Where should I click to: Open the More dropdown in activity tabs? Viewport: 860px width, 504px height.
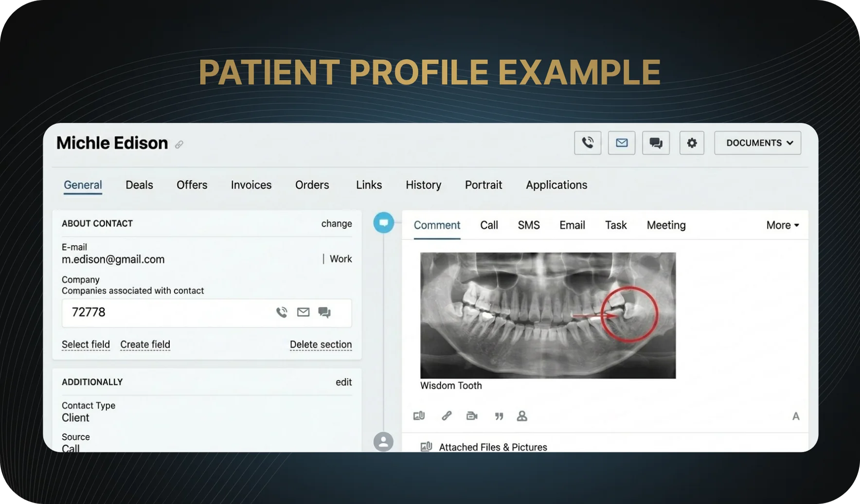pyautogui.click(x=783, y=225)
